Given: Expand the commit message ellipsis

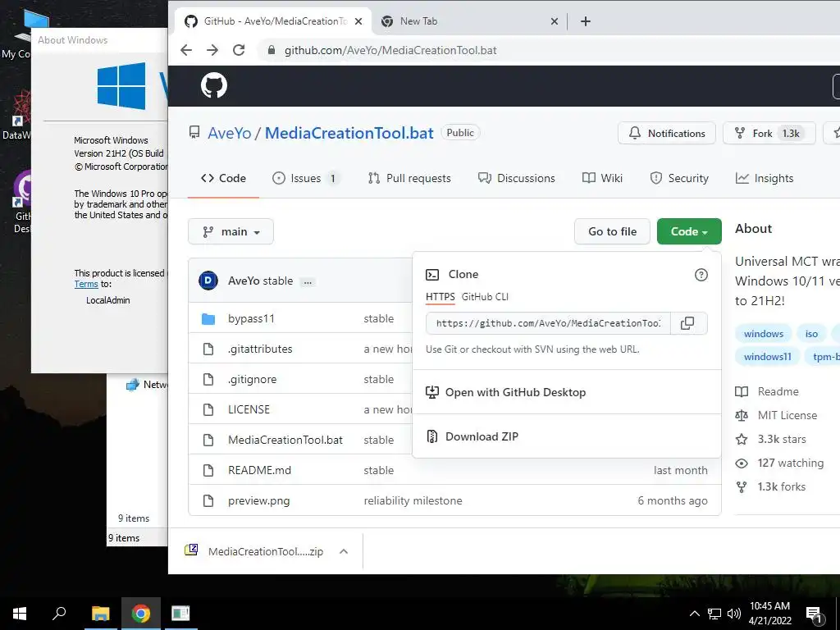Looking at the screenshot, I should coord(308,282).
